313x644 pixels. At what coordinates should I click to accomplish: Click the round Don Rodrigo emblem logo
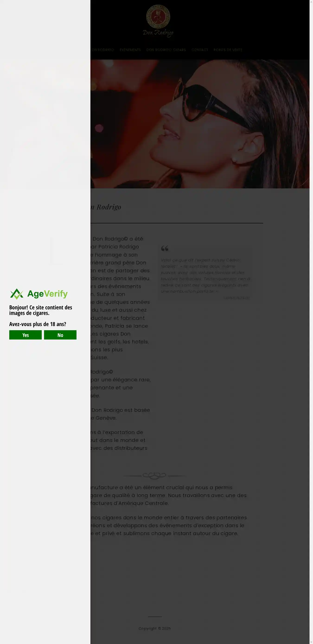(x=158, y=16)
